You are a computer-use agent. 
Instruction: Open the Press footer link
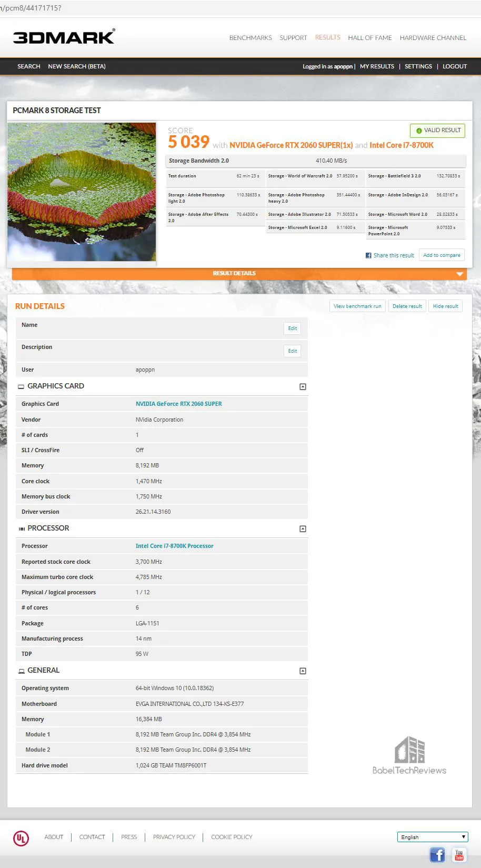(129, 837)
